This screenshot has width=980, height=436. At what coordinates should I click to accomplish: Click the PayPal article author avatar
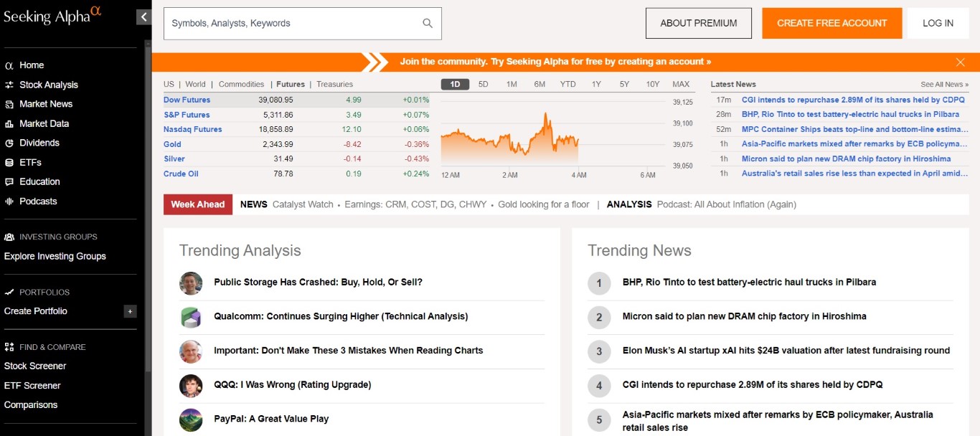tap(191, 420)
